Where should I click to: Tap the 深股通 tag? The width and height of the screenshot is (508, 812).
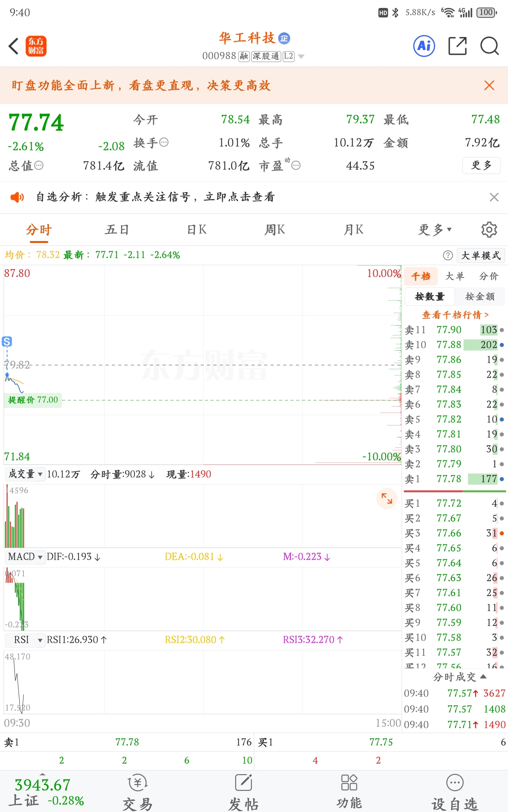click(x=266, y=56)
